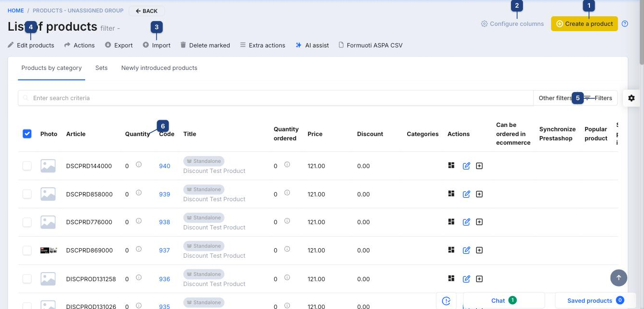
Task: Click plus icon in DSCPRD144000 row
Action: [479, 166]
